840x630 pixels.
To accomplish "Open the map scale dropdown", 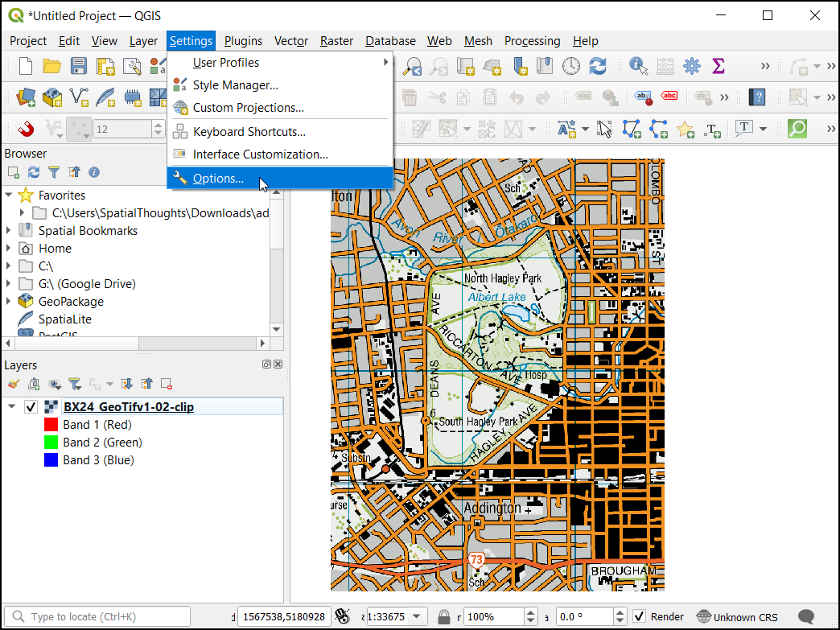I will [417, 617].
